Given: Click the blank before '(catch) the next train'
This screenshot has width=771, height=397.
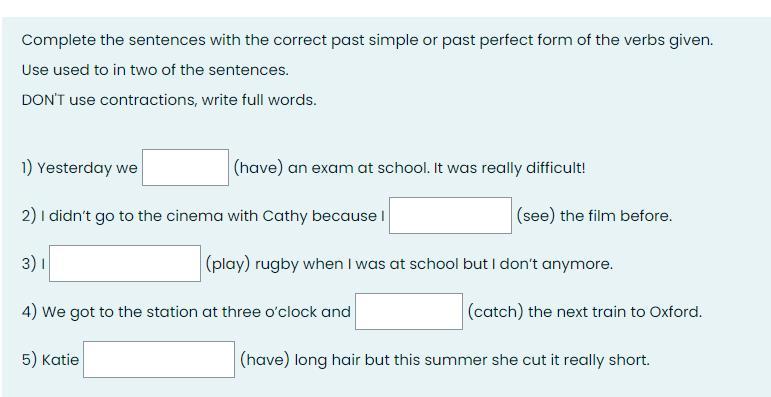Looking at the screenshot, I should click(x=409, y=311).
